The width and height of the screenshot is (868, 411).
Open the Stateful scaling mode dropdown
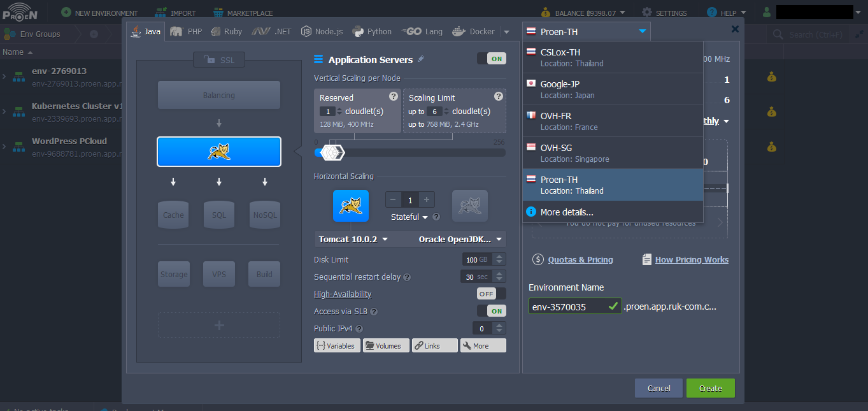[409, 217]
